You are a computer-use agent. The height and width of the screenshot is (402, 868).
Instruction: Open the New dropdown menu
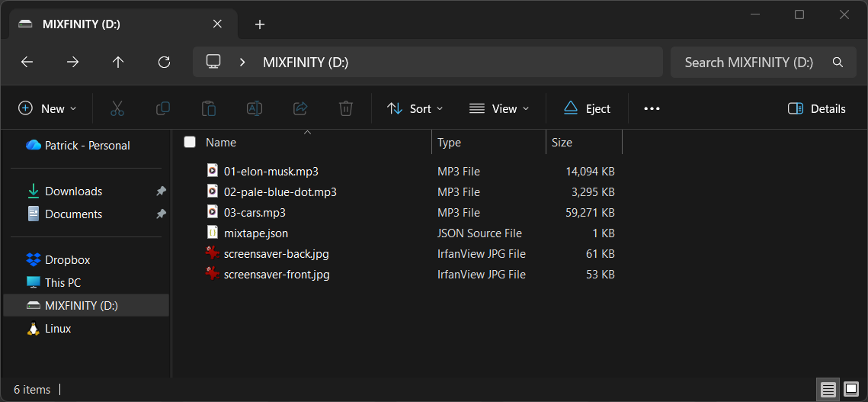[x=47, y=108]
